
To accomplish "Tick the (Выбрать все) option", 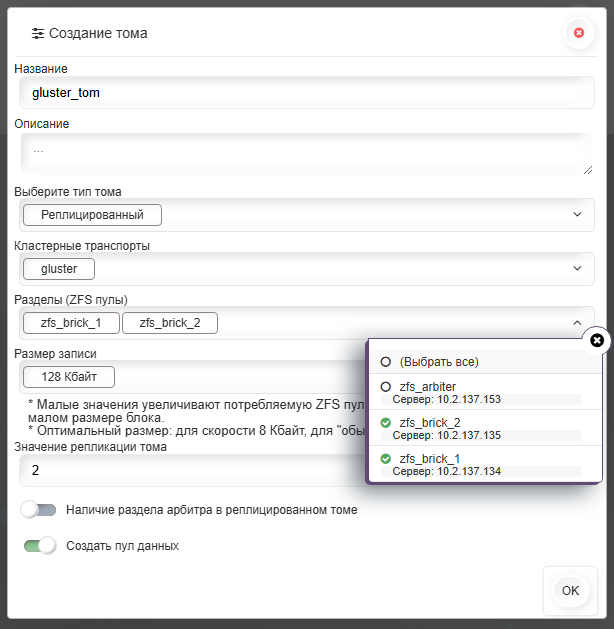I will click(x=385, y=362).
